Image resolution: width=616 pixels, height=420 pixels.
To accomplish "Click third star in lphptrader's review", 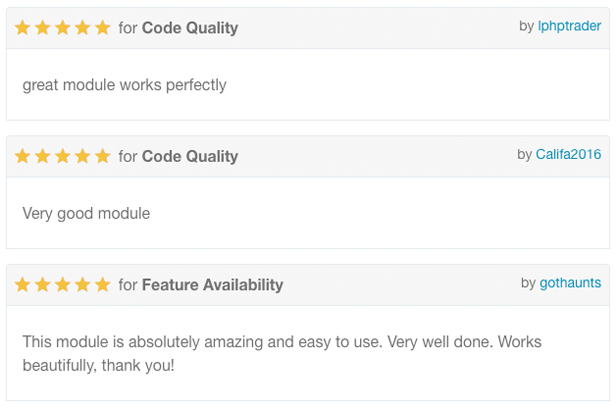I will [x=62, y=28].
